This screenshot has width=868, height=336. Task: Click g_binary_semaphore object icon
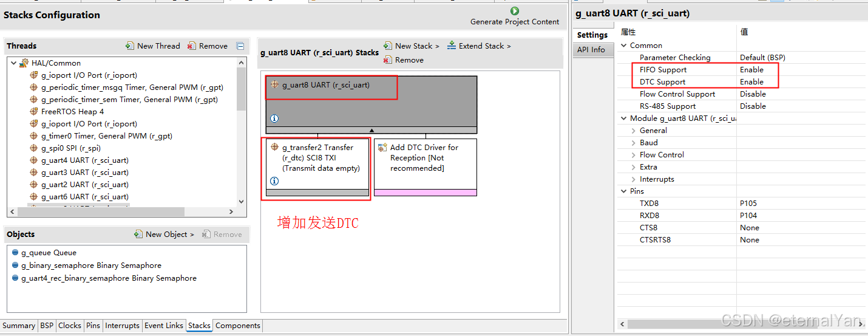[15, 265]
